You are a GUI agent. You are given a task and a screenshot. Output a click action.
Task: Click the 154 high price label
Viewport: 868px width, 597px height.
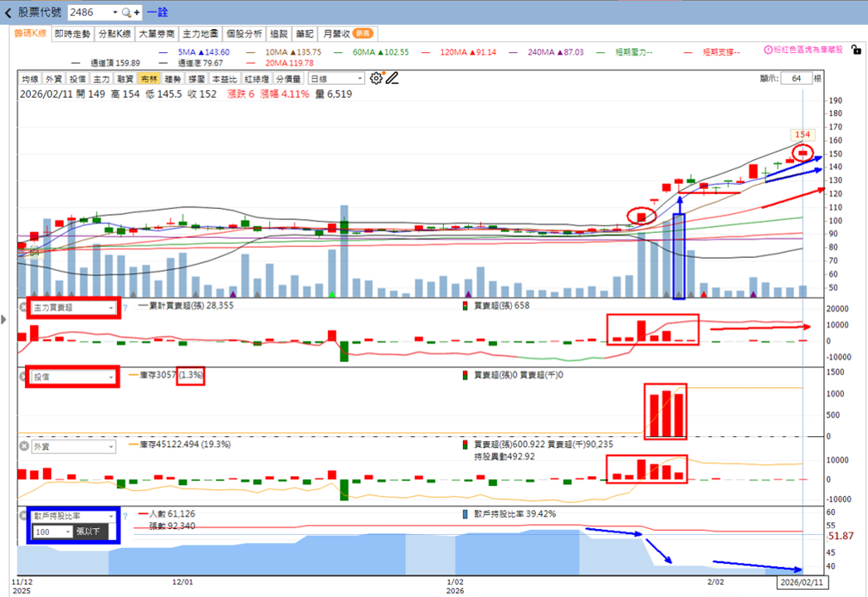802,134
